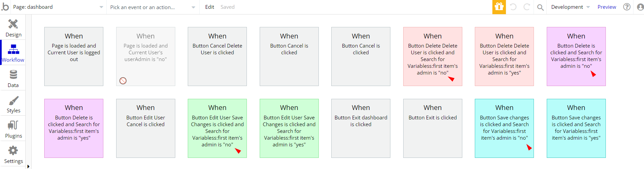644x169 pixels.
Task: Open the Pick an event or action dropdown
Action: pyautogui.click(x=153, y=7)
